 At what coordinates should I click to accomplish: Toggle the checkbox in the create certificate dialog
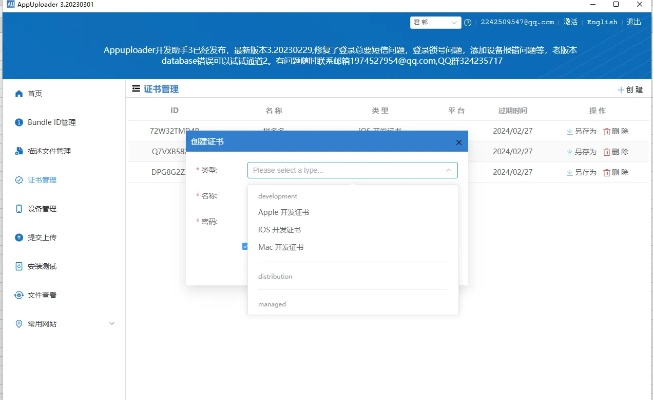point(244,246)
